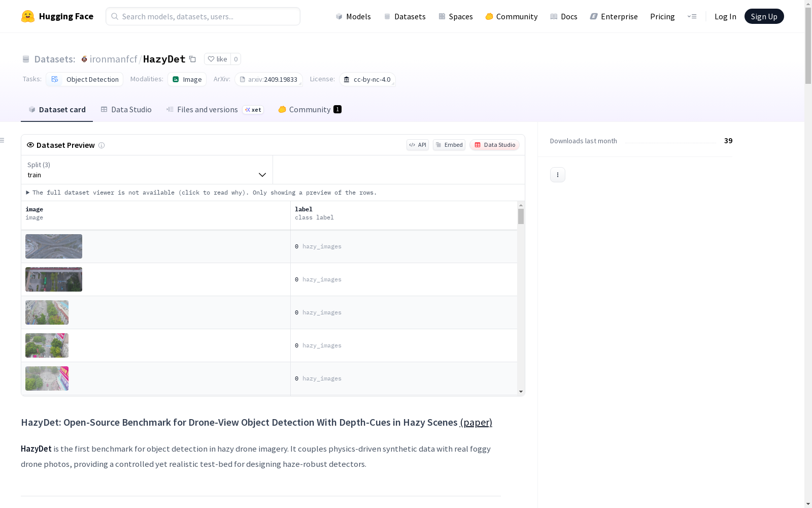Open Spaces in the top navigation
Image resolution: width=812 pixels, height=508 pixels.
tap(456, 16)
